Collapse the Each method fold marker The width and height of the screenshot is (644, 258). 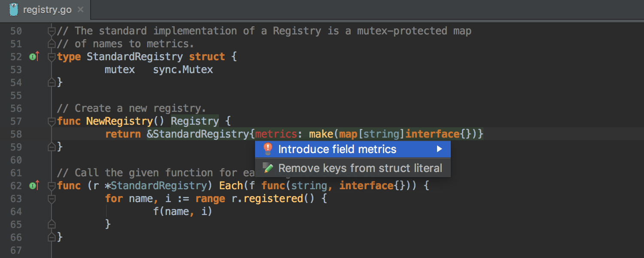[52, 186]
